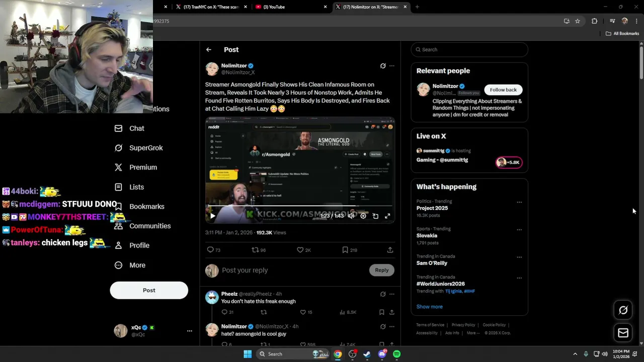Share the Pheelz comment

click(x=391, y=312)
